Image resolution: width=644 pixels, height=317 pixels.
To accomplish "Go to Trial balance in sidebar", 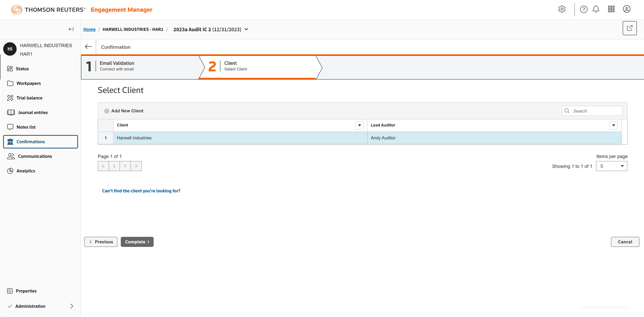I will 29,98.
